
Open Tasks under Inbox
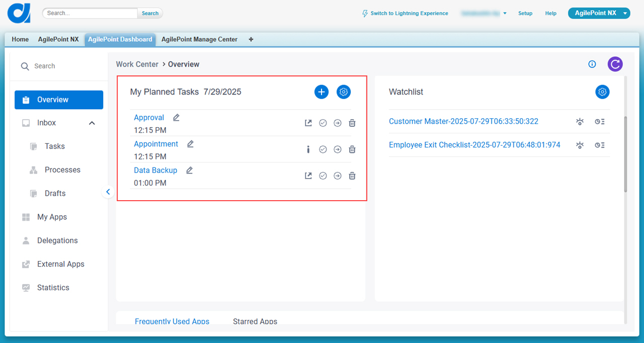54,146
